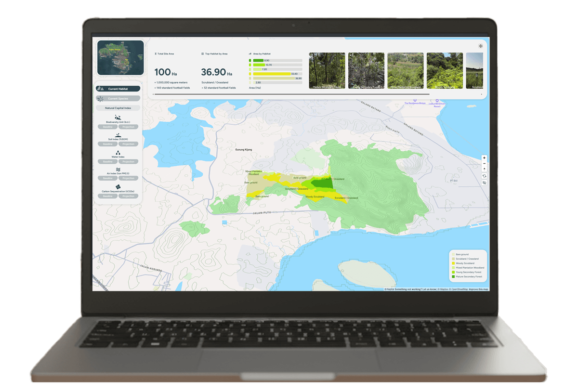Choose Baseline under Water Index
Image resolution: width=578 pixels, height=392 pixels.
tap(107, 161)
